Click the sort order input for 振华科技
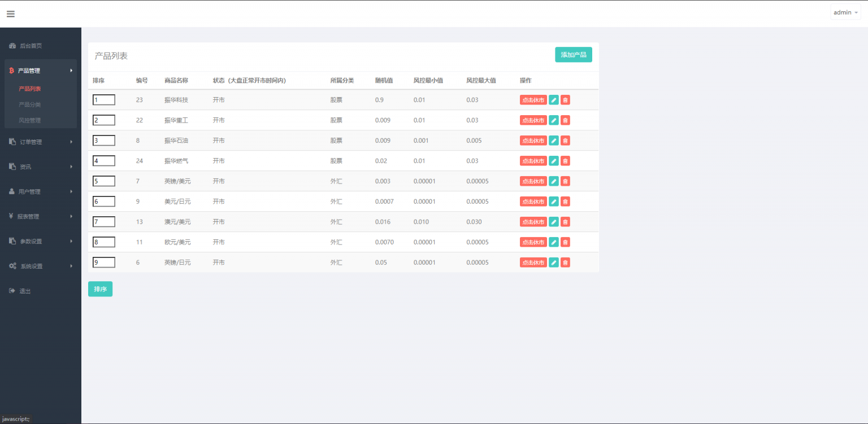The height and width of the screenshot is (424, 868). [104, 100]
